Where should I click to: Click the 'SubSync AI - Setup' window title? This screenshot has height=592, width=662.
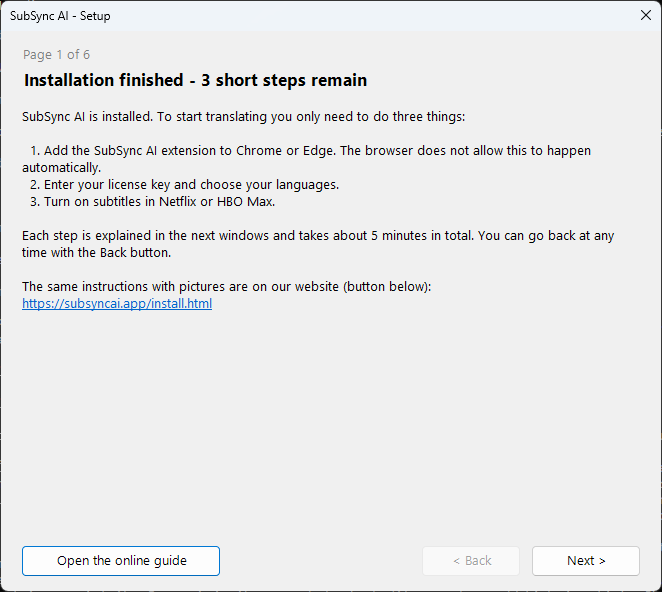pyautogui.click(x=60, y=16)
